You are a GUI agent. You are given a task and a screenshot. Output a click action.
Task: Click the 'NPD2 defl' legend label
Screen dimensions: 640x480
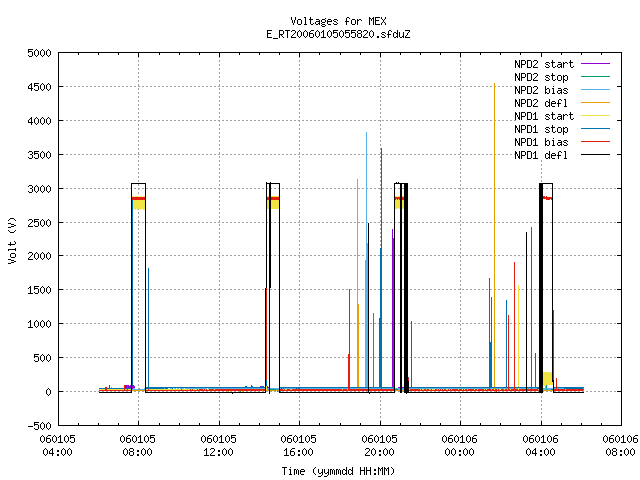click(541, 103)
